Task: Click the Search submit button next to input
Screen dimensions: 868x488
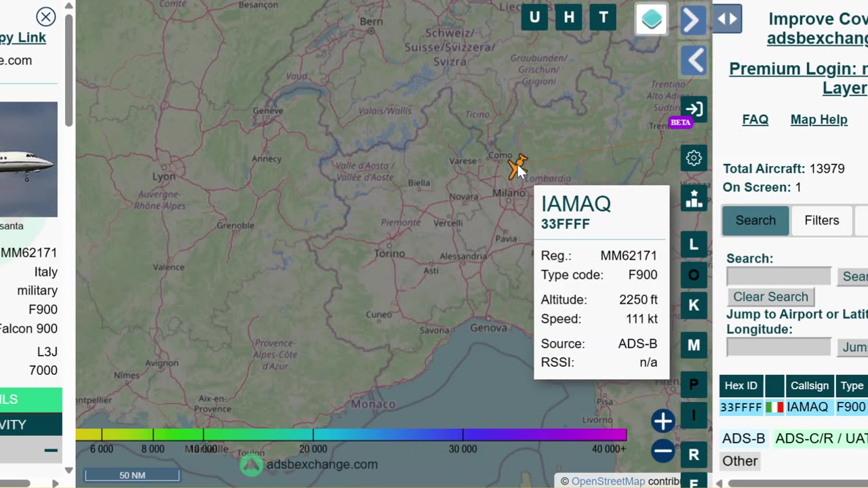Action: (x=854, y=276)
